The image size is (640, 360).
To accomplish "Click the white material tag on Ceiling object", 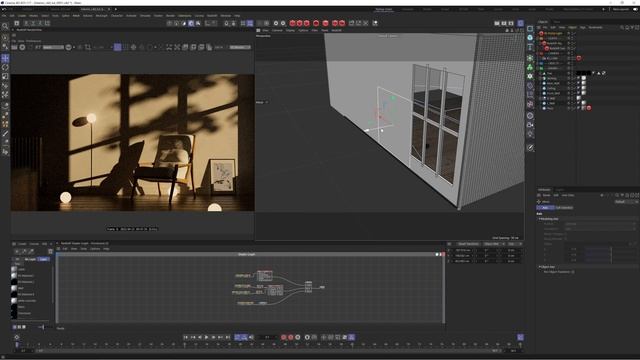I will (x=583, y=88).
